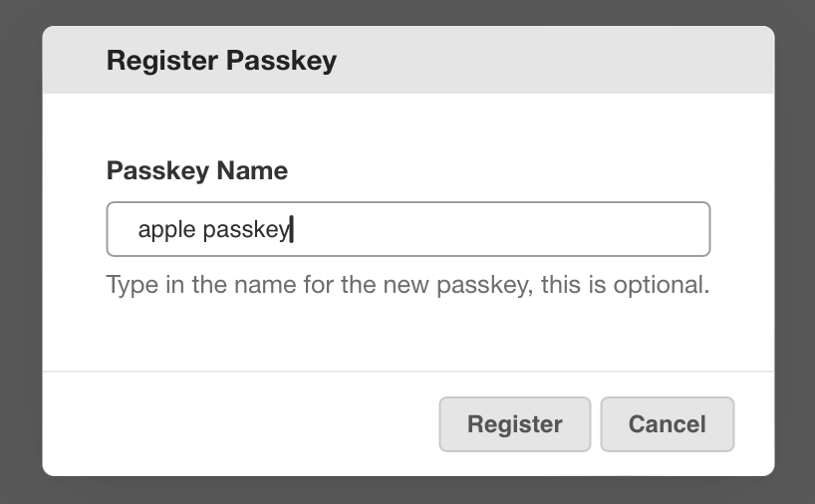Image resolution: width=815 pixels, height=504 pixels.
Task: Click the left padding before "apple" in the field
Action: [122, 230]
